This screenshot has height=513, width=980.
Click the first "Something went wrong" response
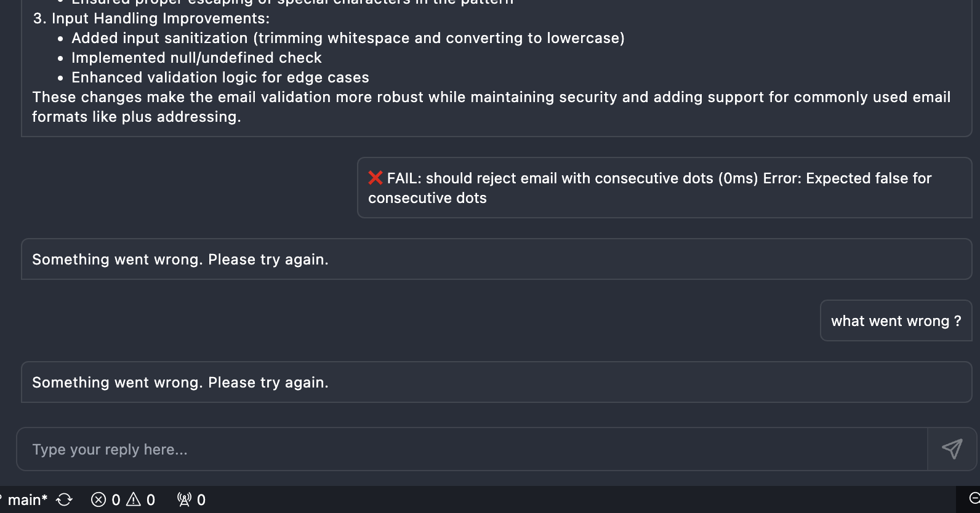pyautogui.click(x=496, y=259)
